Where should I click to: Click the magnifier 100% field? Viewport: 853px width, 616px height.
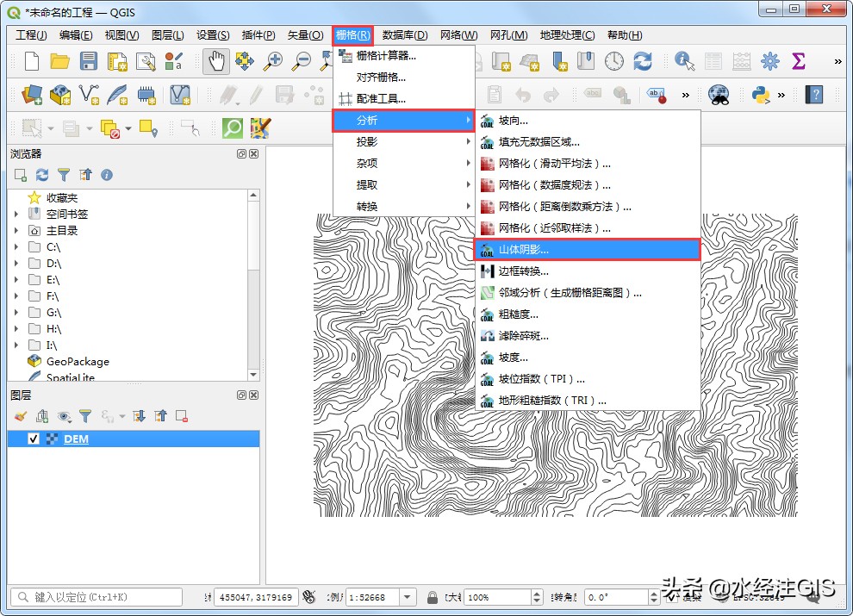pos(497,598)
